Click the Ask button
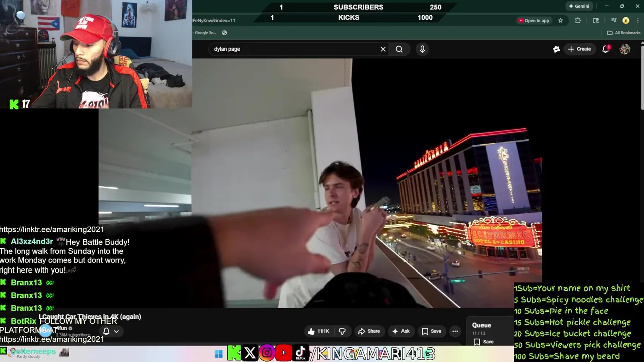This screenshot has width=644, height=362. pyautogui.click(x=400, y=331)
